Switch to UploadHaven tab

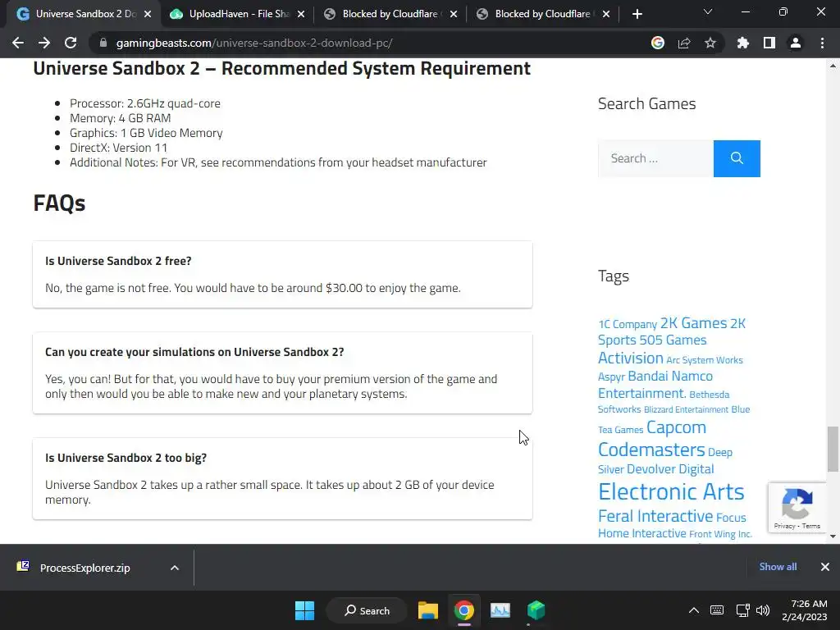239,14
